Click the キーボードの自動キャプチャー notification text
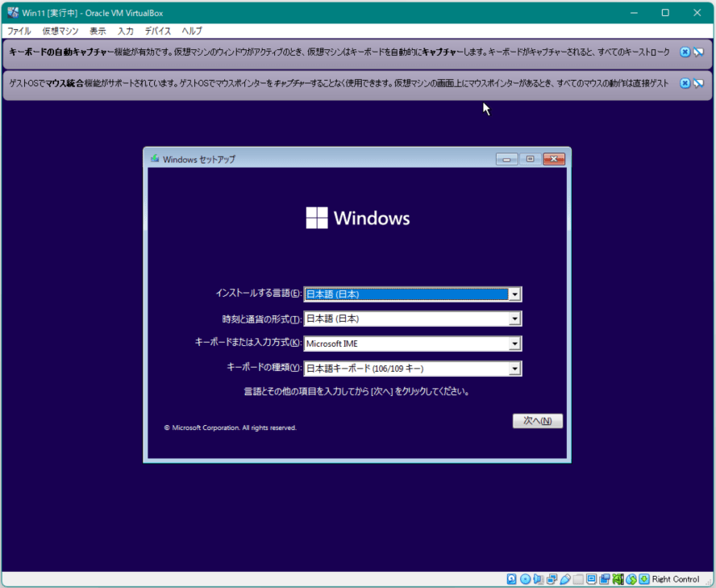 [339, 52]
